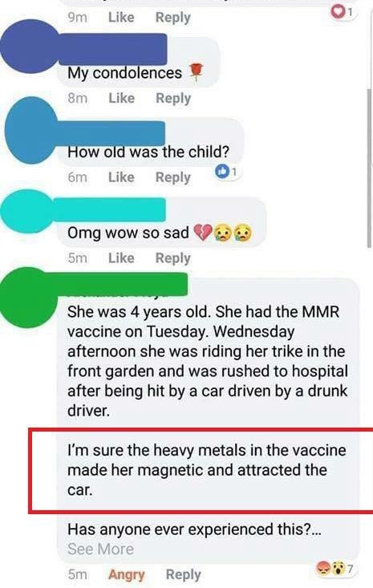Reply to 'How old was the child?'
The height and width of the screenshot is (588, 373).
coord(173,178)
